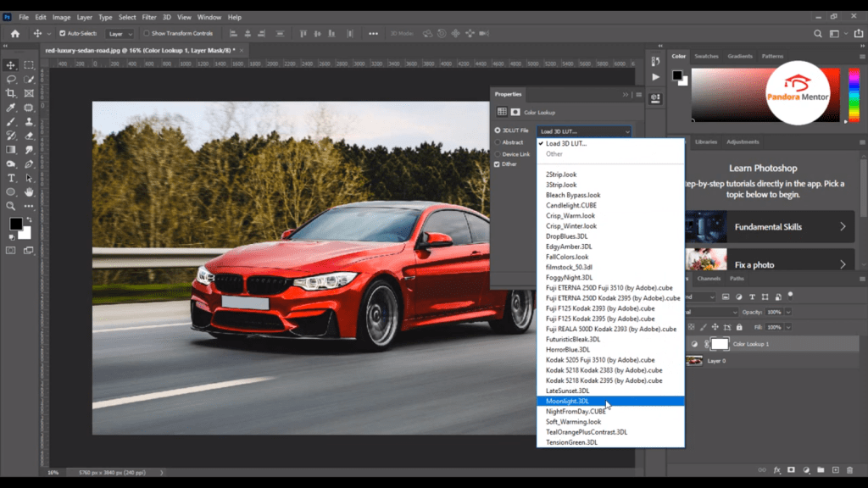Screen dimensions: 868x488
Task: Enable Show Transform Controls checkbox
Action: tap(146, 34)
